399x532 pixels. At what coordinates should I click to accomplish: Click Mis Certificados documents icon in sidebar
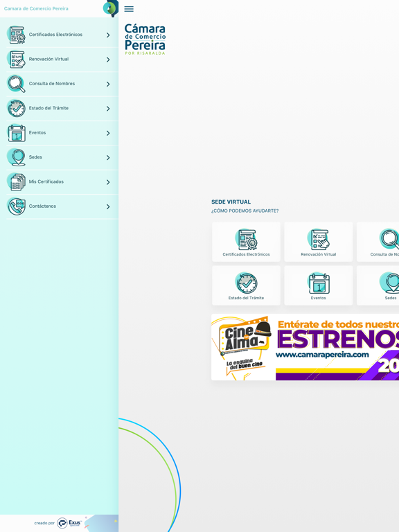click(x=17, y=181)
